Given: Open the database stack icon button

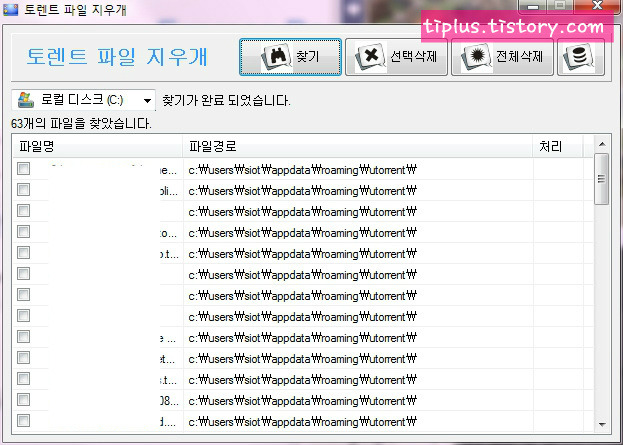Looking at the screenshot, I should pos(581,57).
